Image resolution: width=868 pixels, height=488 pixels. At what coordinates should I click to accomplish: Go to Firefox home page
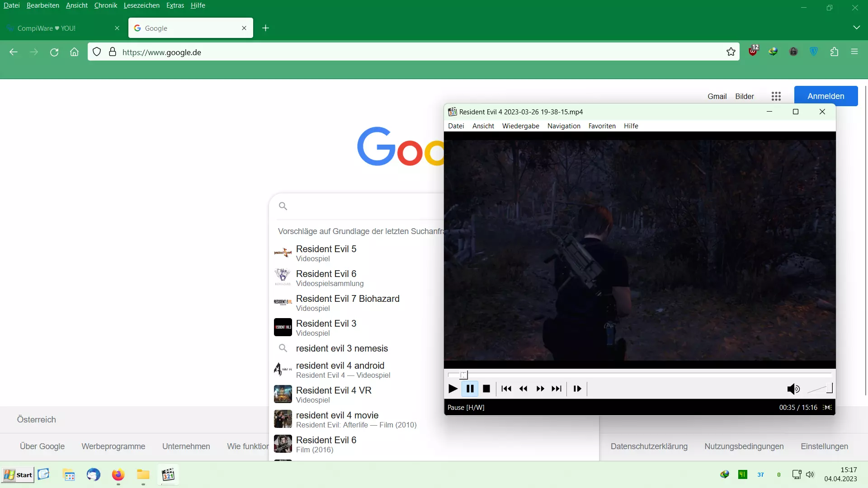pos(75,52)
